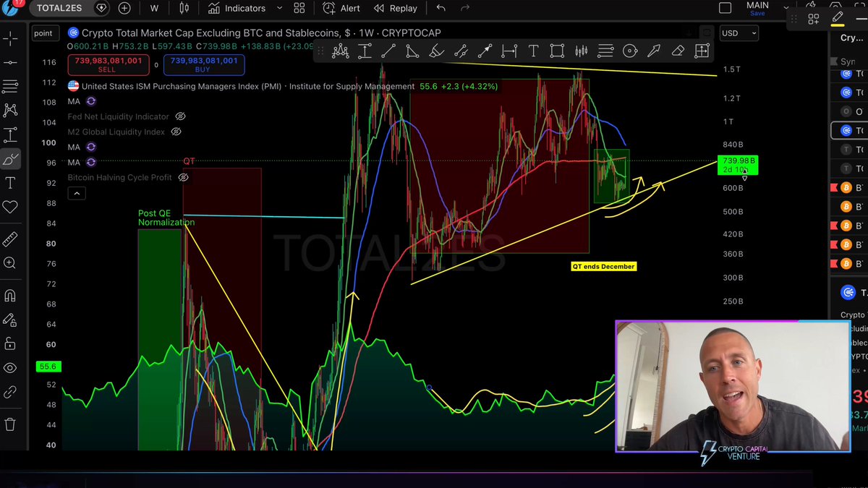Click the green 55.6 PMI axis label
This screenshot has height=488, width=868.
click(x=48, y=367)
